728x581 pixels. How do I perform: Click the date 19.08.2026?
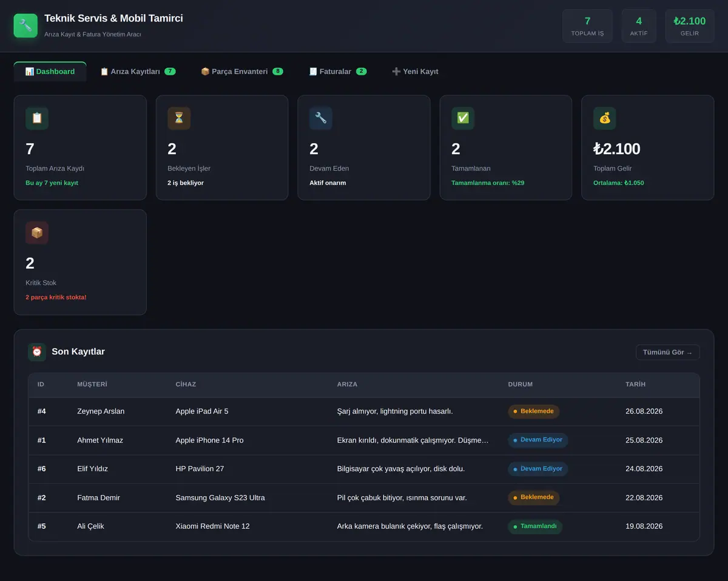(644, 526)
